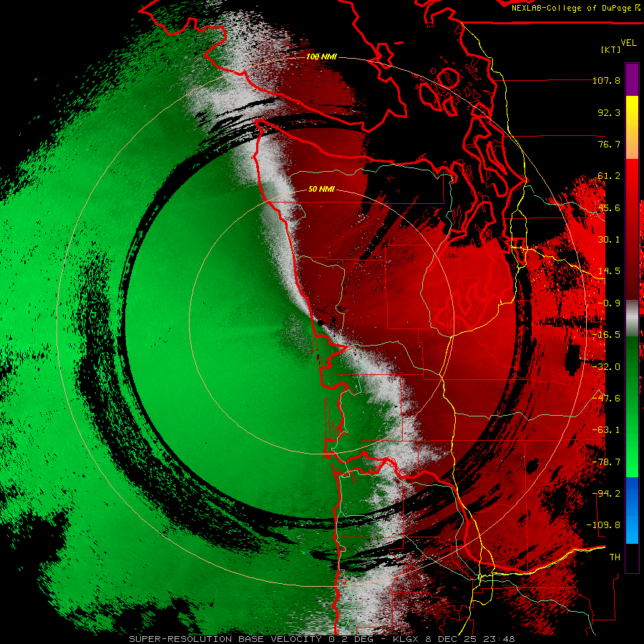Select the 107.8 scale value
This screenshot has height=644, width=644.
(606, 81)
